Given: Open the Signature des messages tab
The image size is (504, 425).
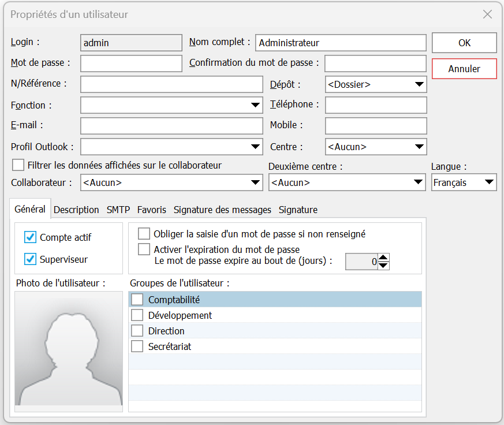Looking at the screenshot, I should tap(222, 210).
